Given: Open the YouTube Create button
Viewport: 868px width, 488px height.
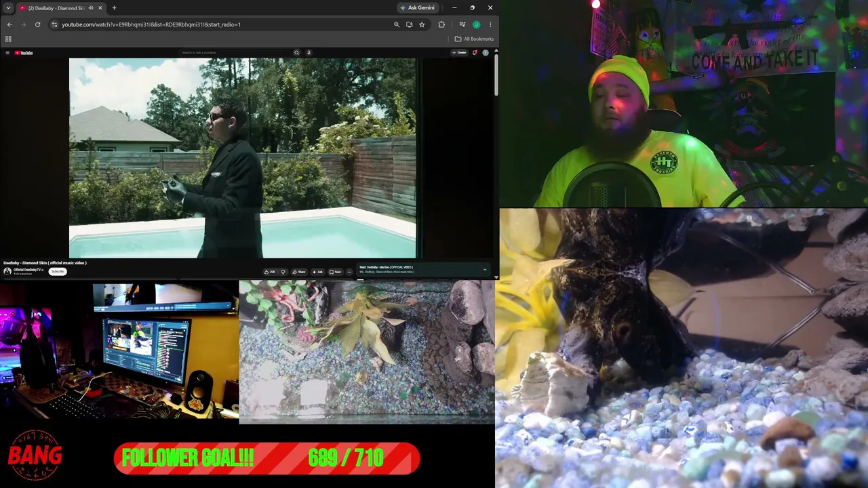Looking at the screenshot, I should 460,53.
